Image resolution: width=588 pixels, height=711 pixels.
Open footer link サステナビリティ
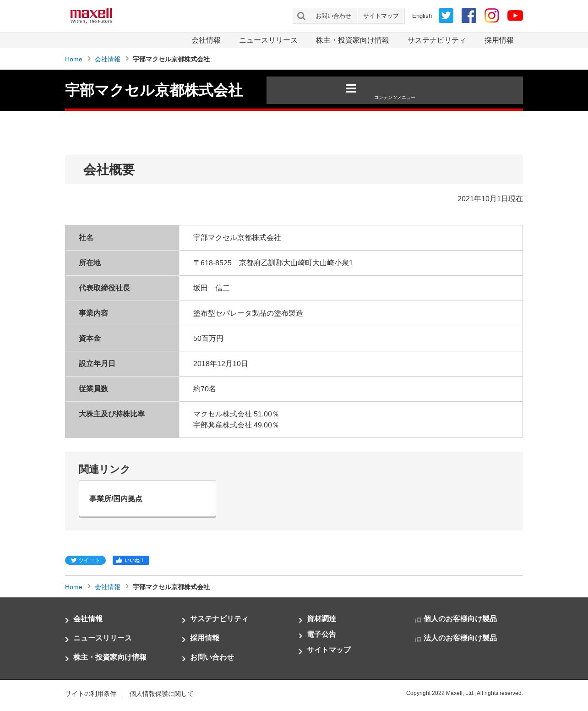pos(219,619)
